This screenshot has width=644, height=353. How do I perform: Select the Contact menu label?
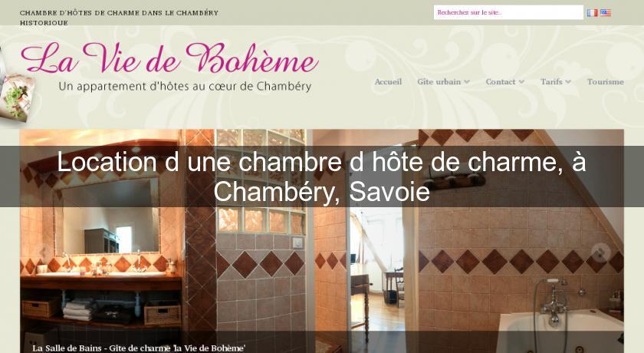(500, 82)
